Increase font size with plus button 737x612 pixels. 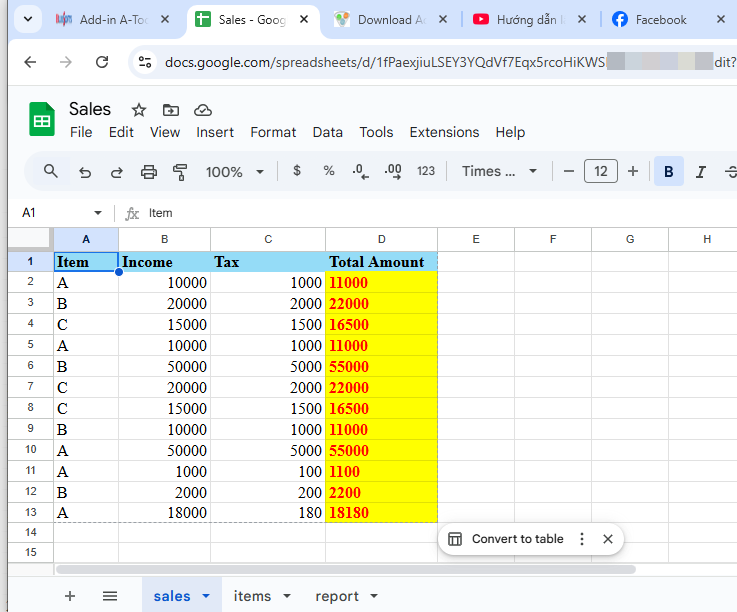pyautogui.click(x=633, y=171)
